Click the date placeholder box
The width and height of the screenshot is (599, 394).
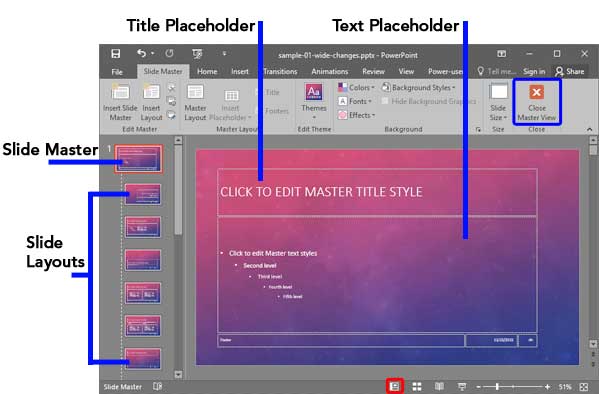[x=492, y=340]
